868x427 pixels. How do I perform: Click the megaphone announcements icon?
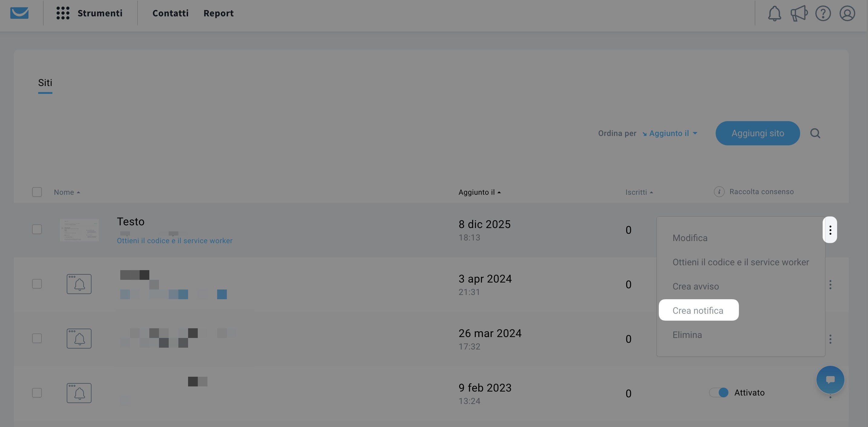(799, 14)
